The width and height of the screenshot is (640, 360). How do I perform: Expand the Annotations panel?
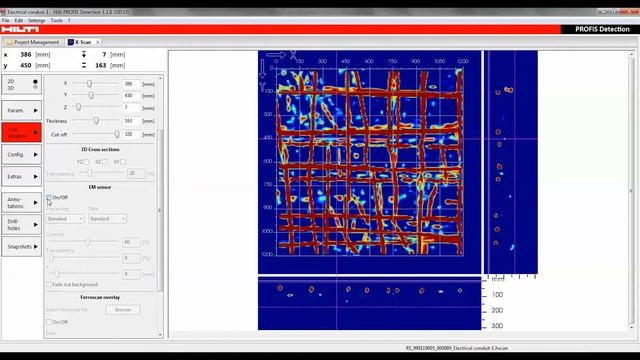click(22, 202)
